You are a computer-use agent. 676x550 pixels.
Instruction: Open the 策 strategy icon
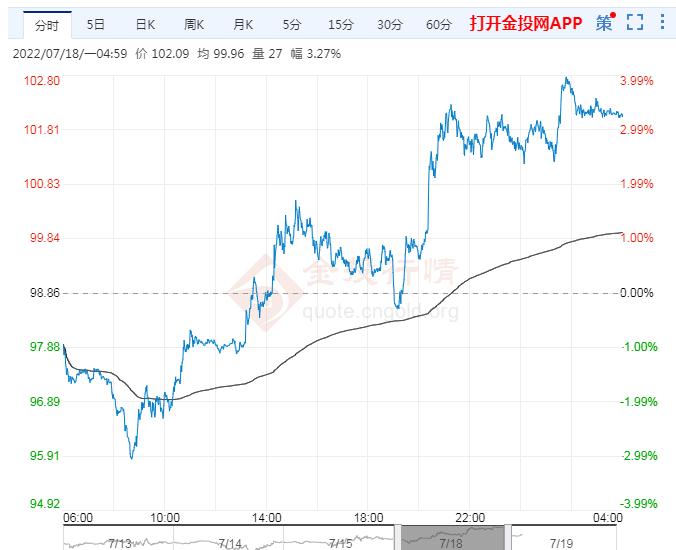point(605,22)
